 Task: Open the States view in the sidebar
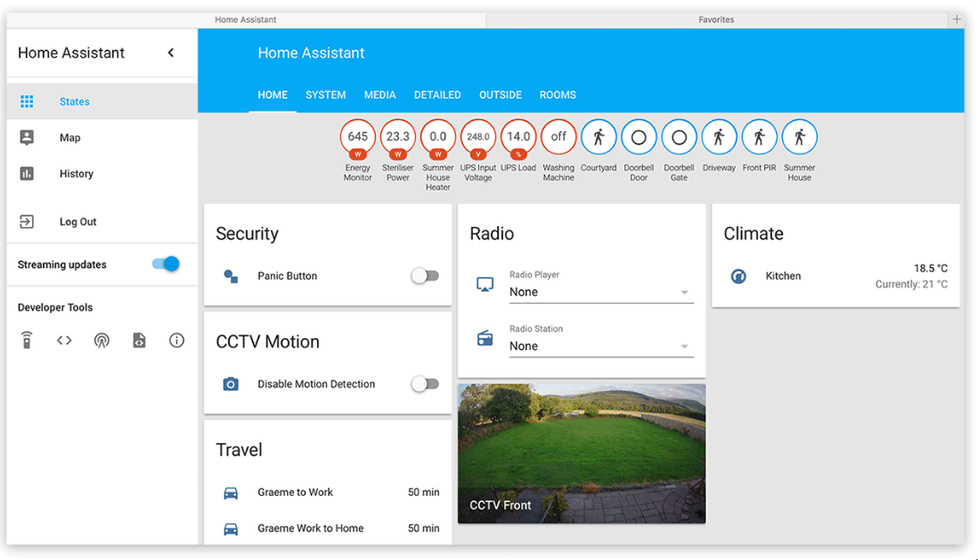pos(102,101)
